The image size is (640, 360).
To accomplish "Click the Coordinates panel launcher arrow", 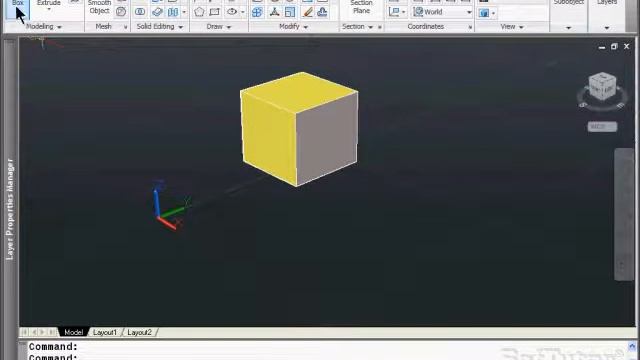I will click(x=470, y=27).
